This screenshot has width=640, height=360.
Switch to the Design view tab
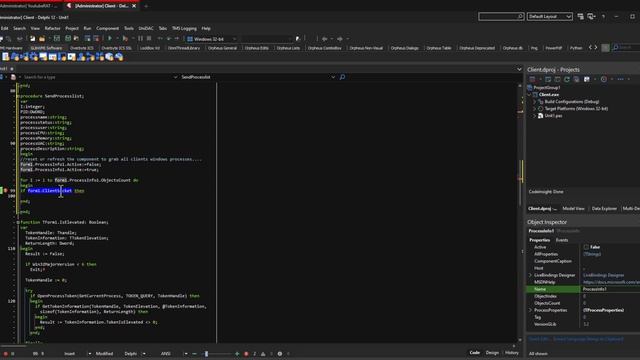[x=492, y=353]
